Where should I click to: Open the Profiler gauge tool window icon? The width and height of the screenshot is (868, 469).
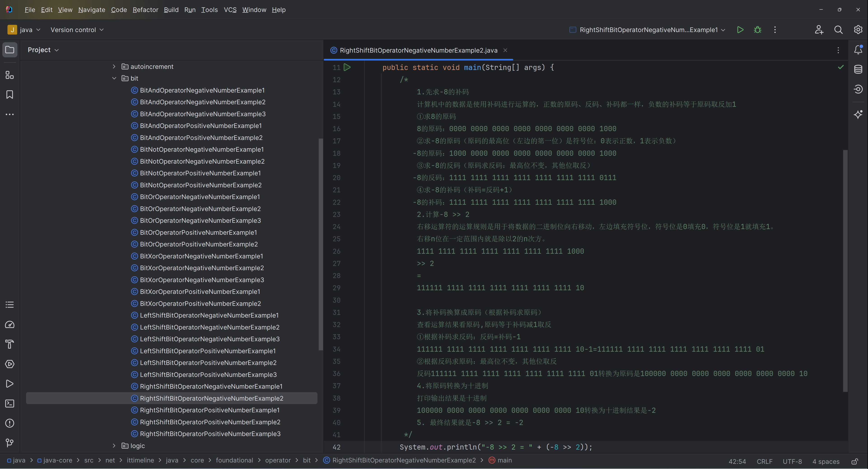click(x=10, y=325)
